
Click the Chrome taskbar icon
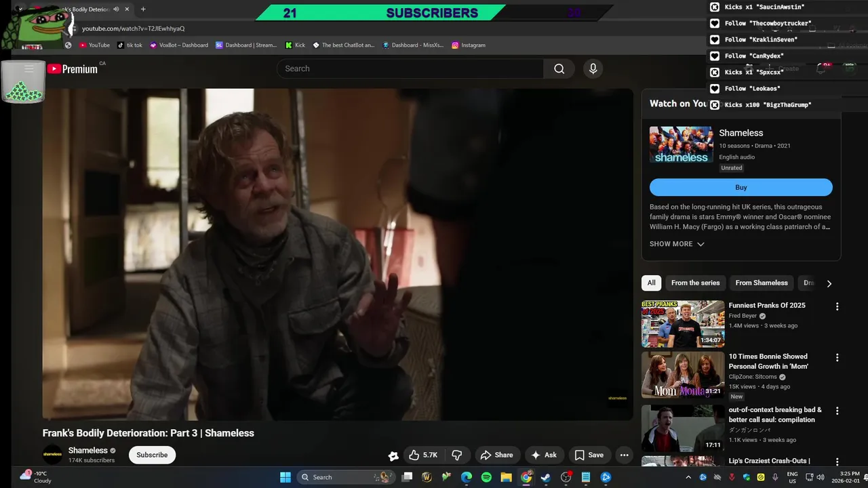pos(526,477)
